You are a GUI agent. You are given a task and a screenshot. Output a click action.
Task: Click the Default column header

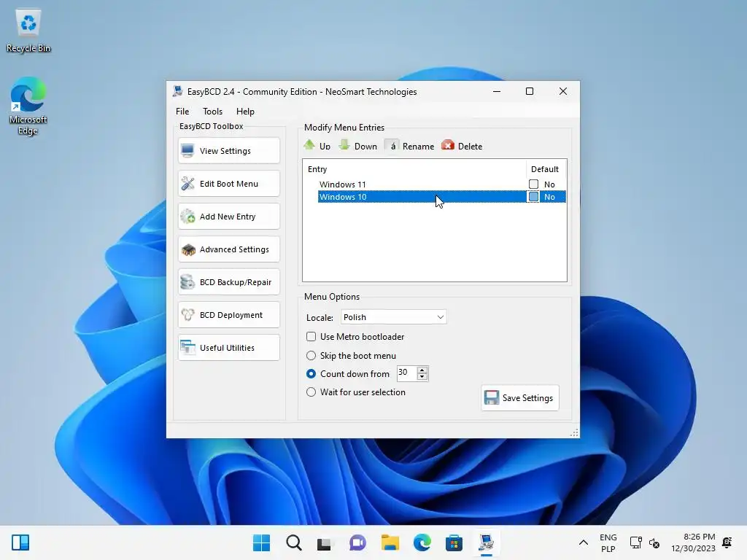pyautogui.click(x=546, y=169)
